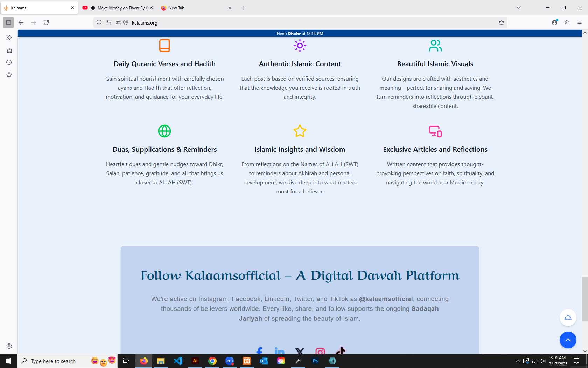Image resolution: width=588 pixels, height=368 pixels.
Task: Open synced tabs sidebar icon
Action: 9,50
